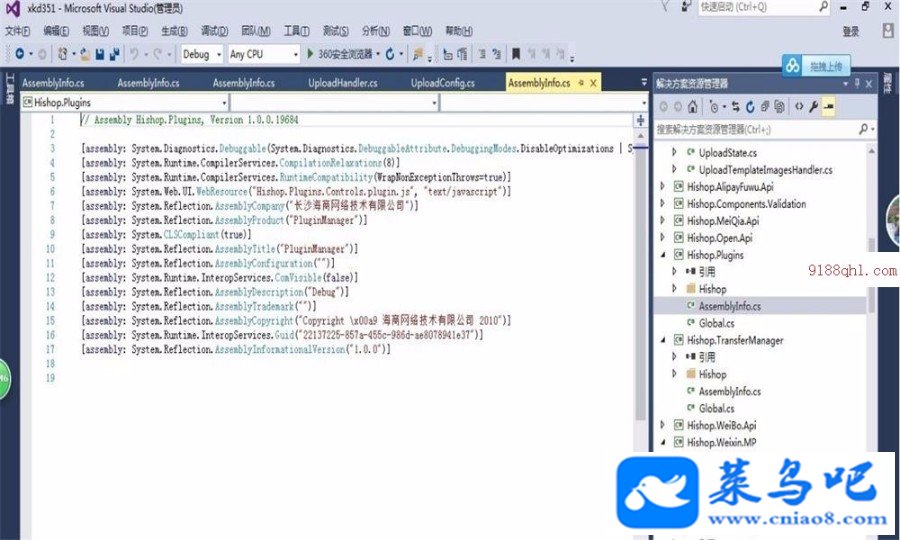Open Properties with the wrench icon
Viewport: 900px width, 540px height.
point(813,107)
